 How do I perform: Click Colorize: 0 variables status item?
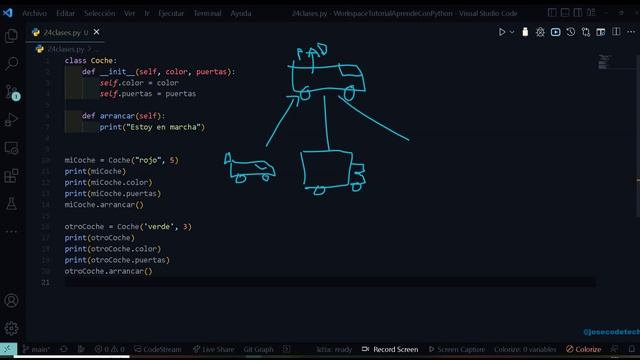pos(525,349)
